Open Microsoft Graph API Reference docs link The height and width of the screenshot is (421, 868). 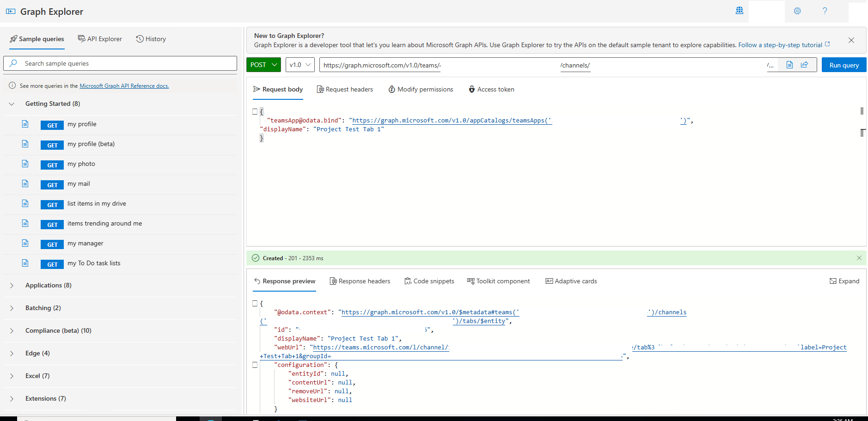pos(124,86)
